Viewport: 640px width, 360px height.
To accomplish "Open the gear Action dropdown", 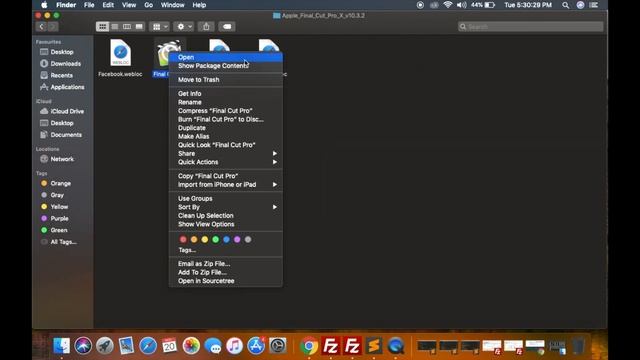I will [184, 27].
